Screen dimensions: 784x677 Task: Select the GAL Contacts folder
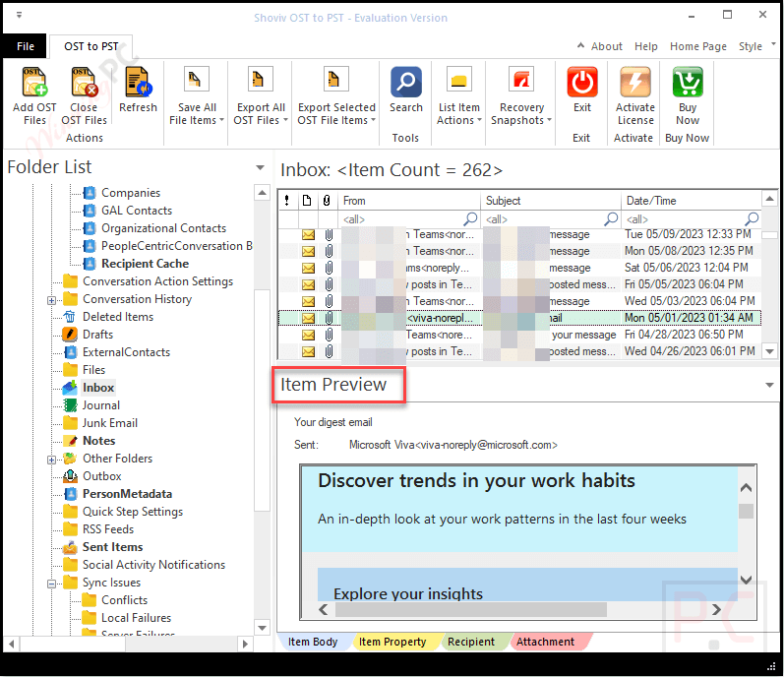click(x=137, y=211)
